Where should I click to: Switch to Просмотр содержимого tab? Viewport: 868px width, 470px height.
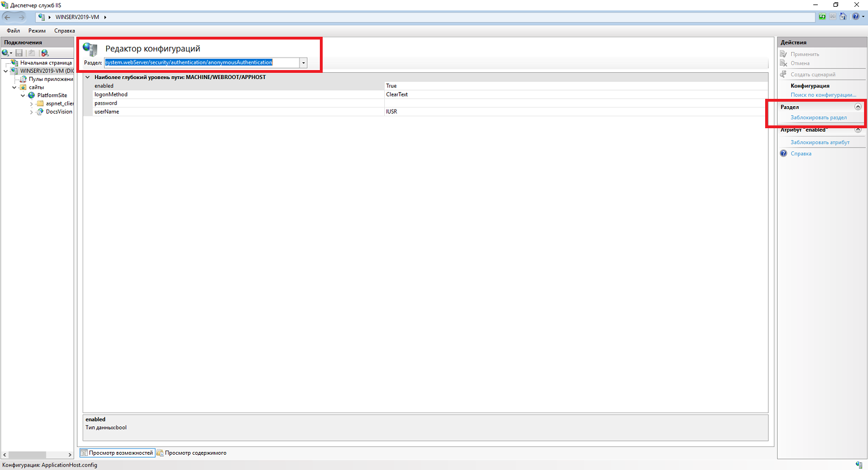194,453
